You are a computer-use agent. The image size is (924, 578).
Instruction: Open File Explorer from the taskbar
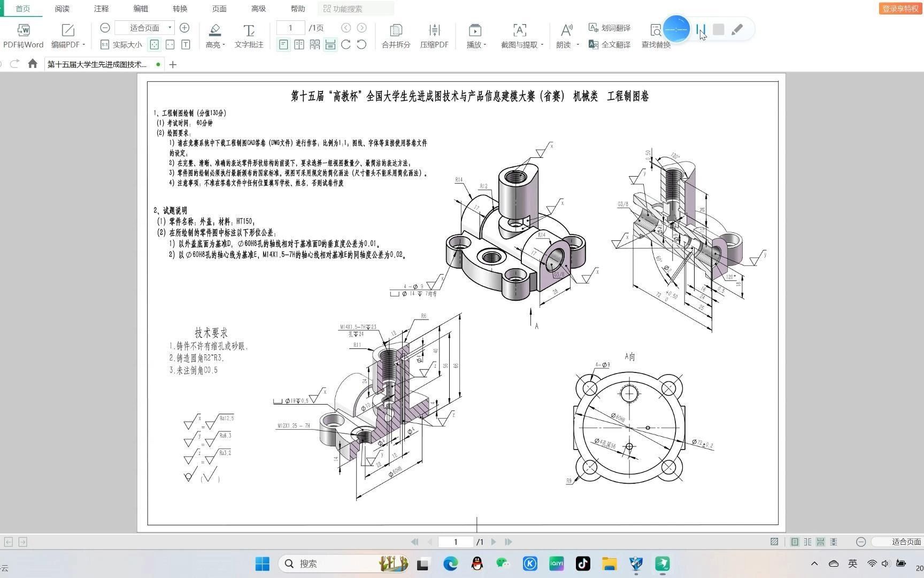(x=610, y=564)
